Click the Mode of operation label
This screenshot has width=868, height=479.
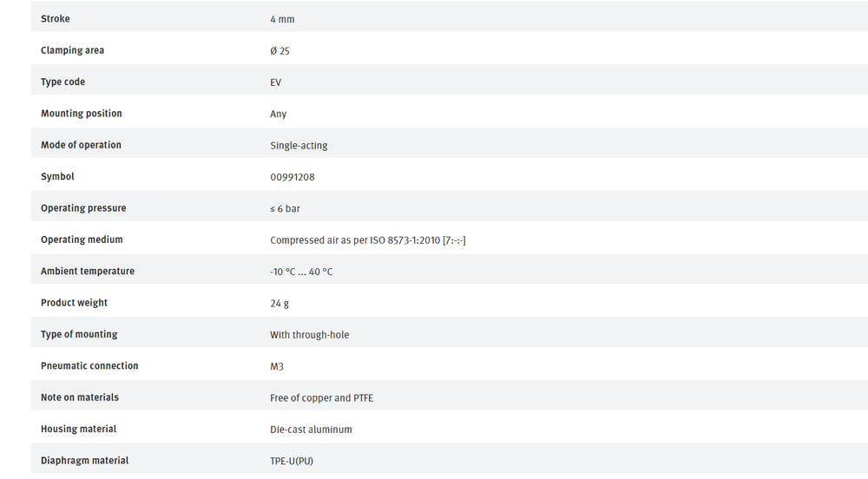click(81, 145)
